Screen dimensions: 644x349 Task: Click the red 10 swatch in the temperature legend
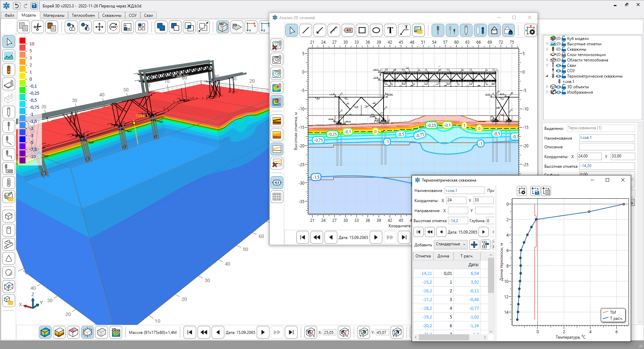pyautogui.click(x=22, y=41)
